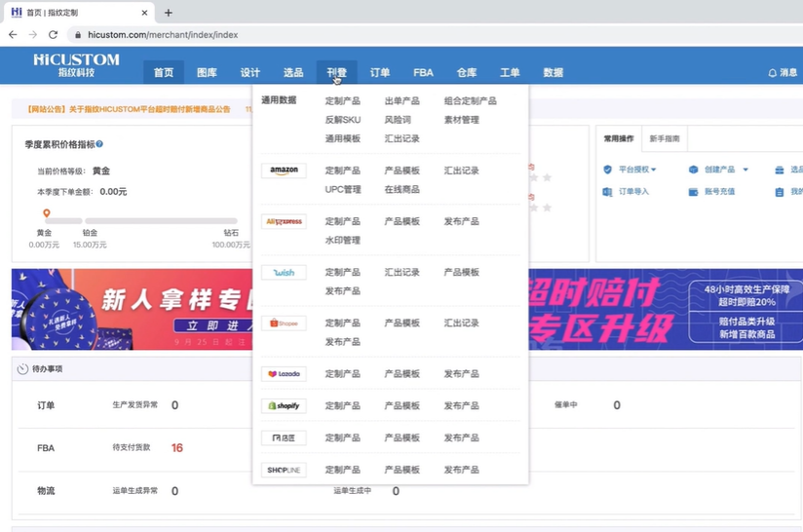The image size is (803, 532).
Task: Click 素材管理 in the dropdown
Action: (x=461, y=120)
